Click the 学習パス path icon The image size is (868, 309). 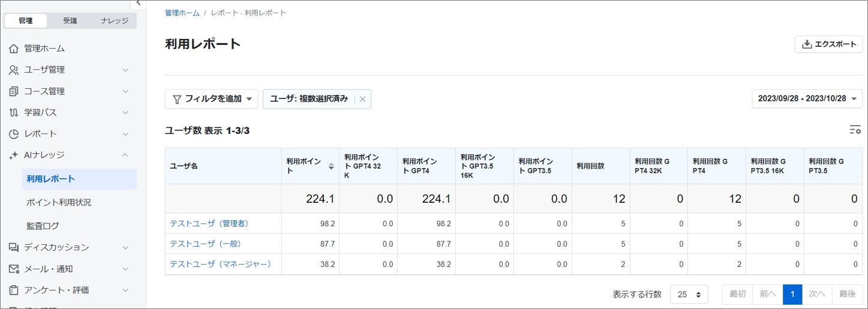[14, 113]
